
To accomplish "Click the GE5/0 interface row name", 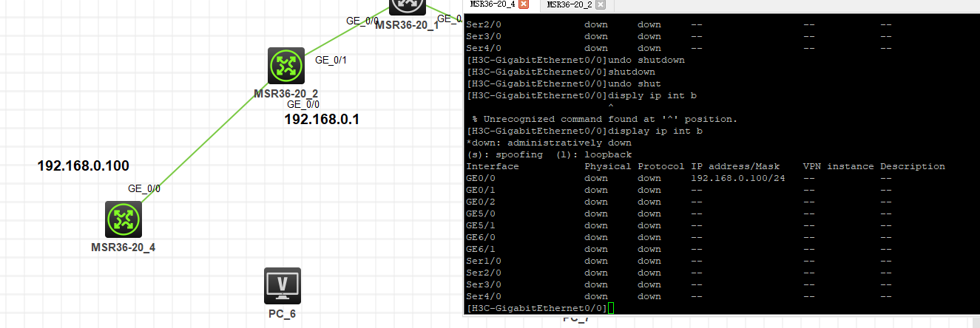I will click(x=481, y=213).
